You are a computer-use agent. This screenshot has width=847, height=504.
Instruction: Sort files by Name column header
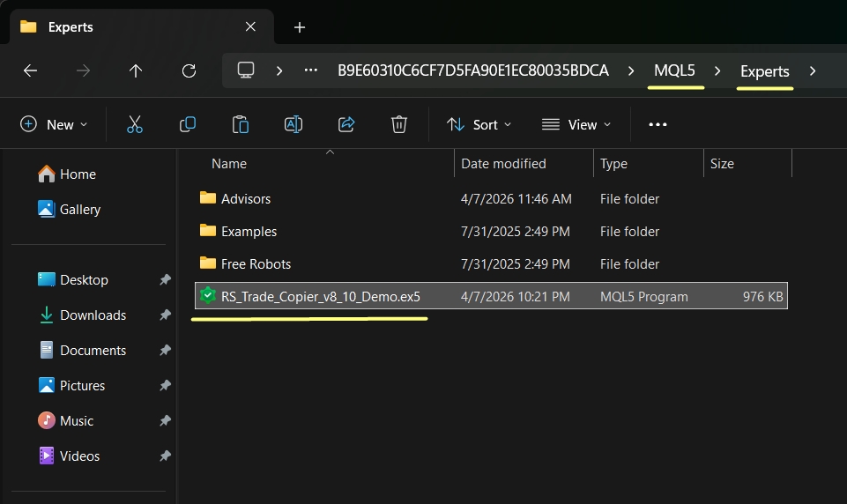pyautogui.click(x=229, y=164)
